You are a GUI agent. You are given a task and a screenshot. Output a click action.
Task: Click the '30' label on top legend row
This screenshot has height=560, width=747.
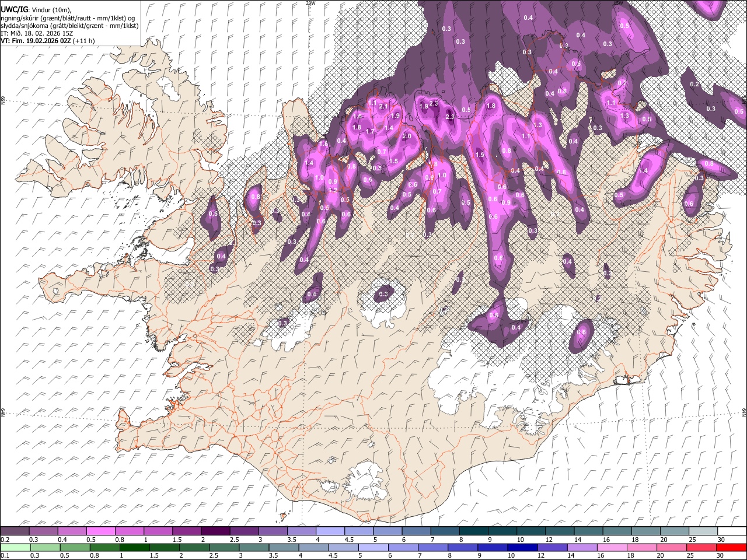(x=721, y=540)
